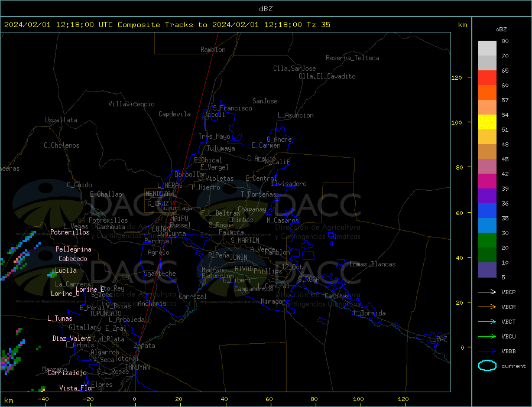The height and width of the screenshot is (407, 532).
Task: Click the JUNIN map label
Action: [239, 258]
